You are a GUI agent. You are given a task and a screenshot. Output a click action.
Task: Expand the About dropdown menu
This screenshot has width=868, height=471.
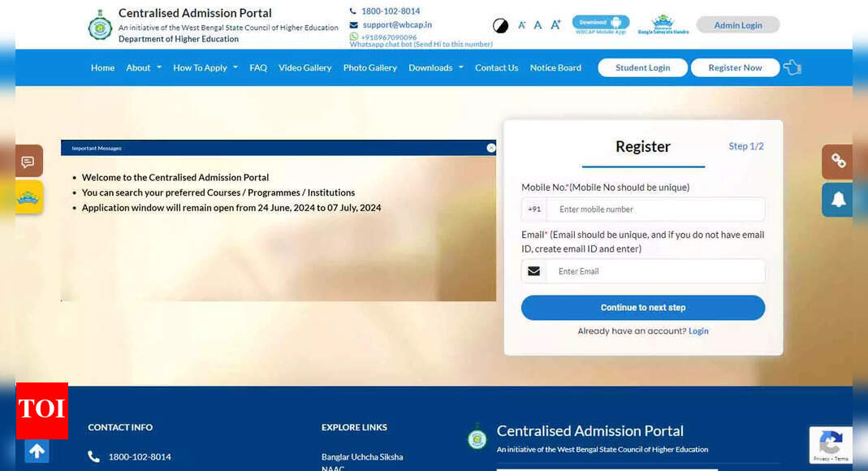tap(143, 67)
